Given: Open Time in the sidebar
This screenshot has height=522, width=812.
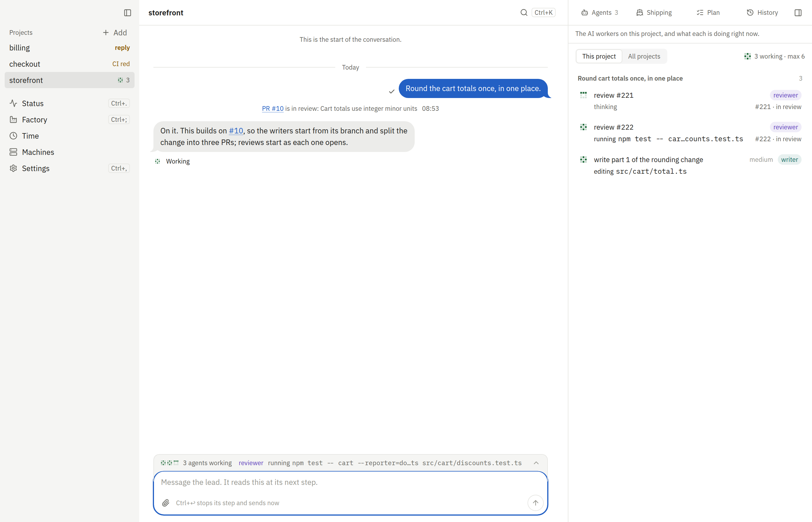Looking at the screenshot, I should [70, 136].
